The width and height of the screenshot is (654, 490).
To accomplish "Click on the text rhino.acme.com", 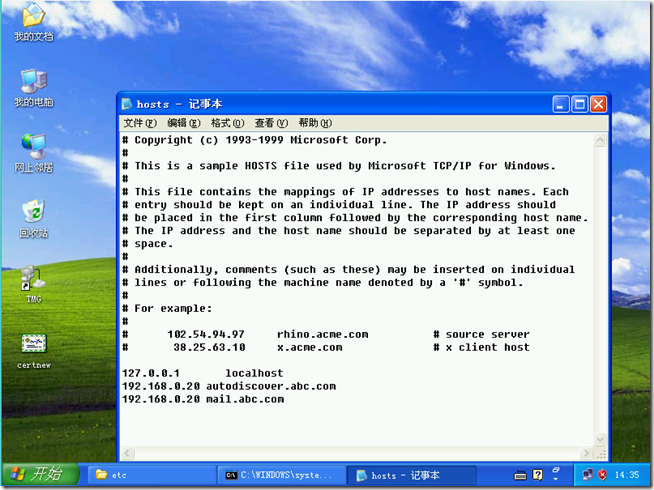I will pos(322,334).
